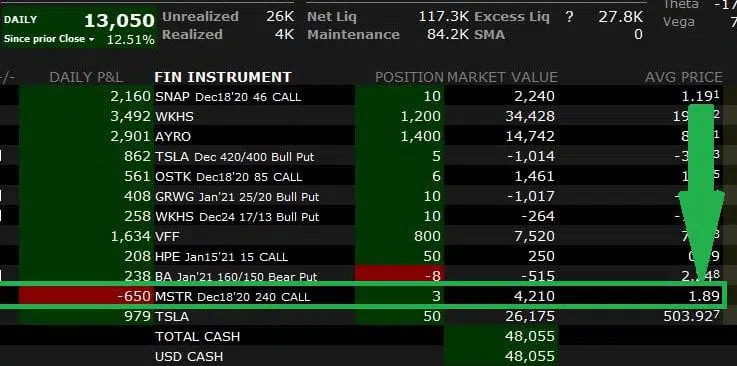Click the 48,055 value in USD CASH row

pyautogui.click(x=530, y=357)
